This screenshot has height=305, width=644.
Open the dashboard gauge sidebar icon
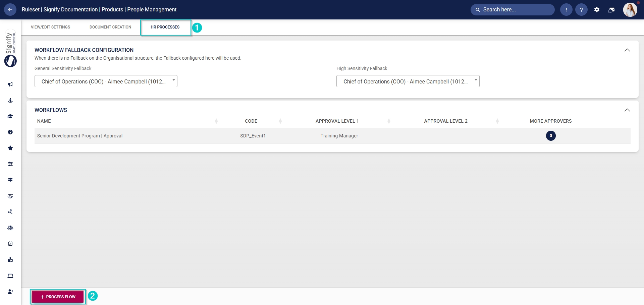[10, 132]
